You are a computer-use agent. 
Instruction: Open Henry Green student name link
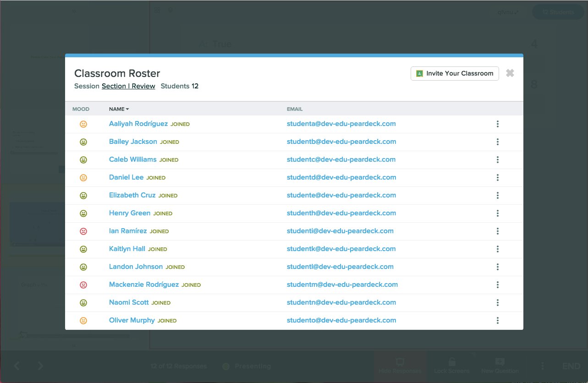(x=130, y=213)
